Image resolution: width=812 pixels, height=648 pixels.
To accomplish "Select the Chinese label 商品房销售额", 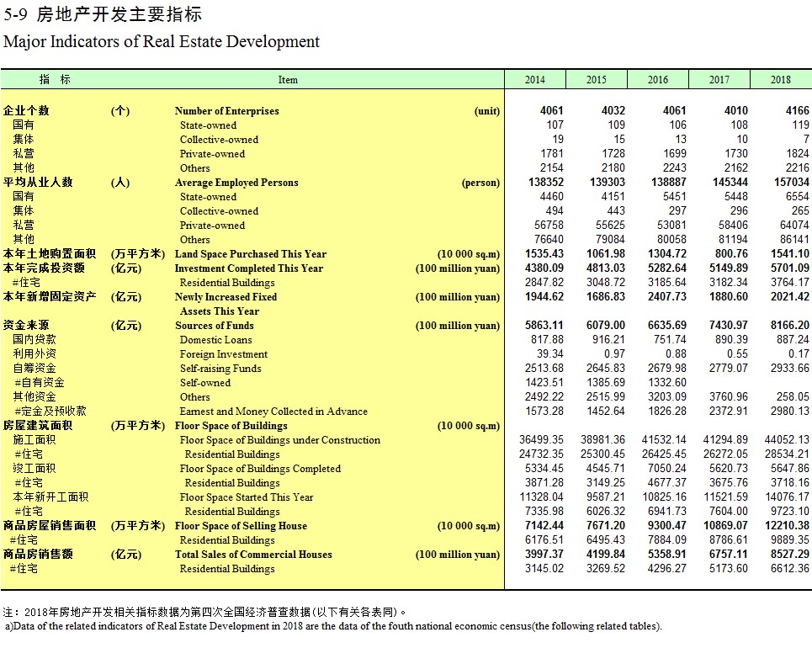I will coord(38,555).
